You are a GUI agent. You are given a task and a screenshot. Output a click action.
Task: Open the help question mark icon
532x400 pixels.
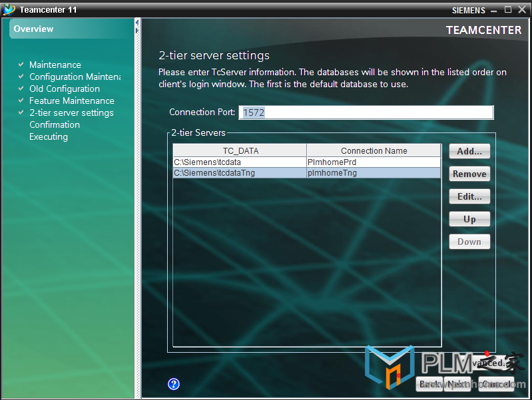click(174, 384)
